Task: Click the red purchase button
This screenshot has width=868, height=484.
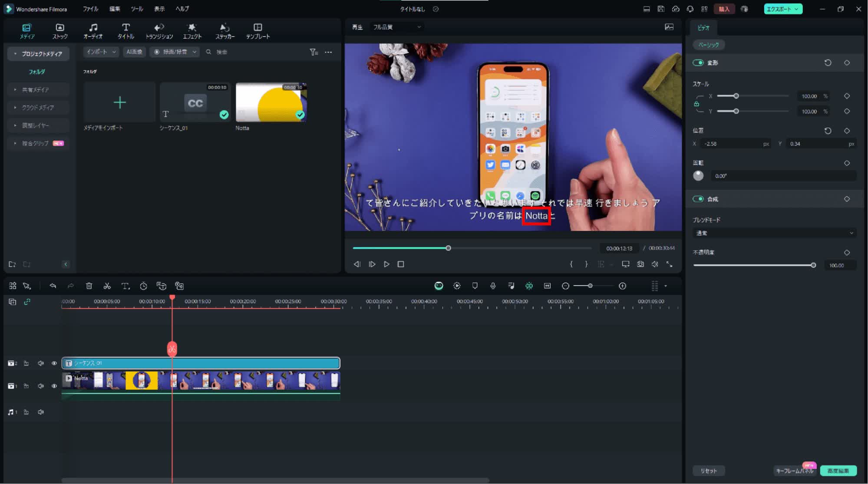Action: click(724, 9)
